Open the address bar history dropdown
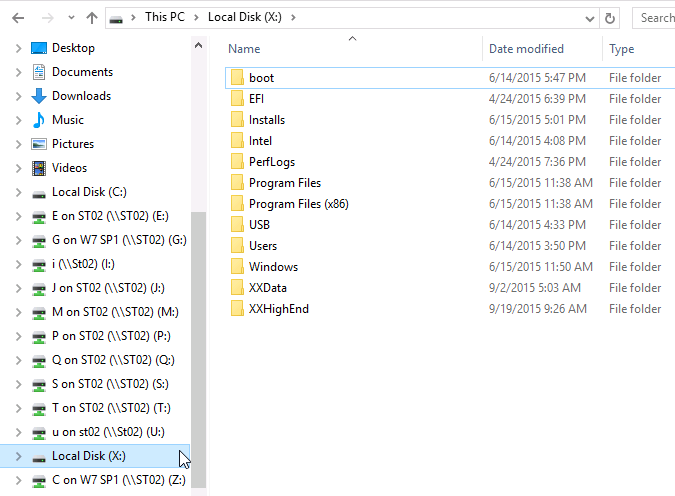 tap(590, 19)
